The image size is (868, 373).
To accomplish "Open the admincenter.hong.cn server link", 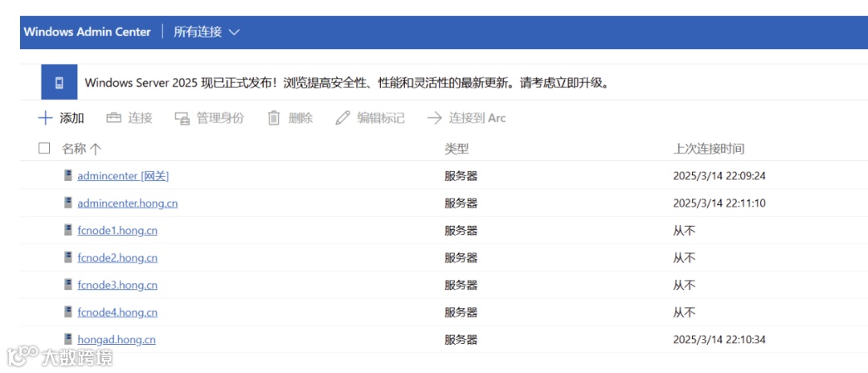I will pos(128,203).
